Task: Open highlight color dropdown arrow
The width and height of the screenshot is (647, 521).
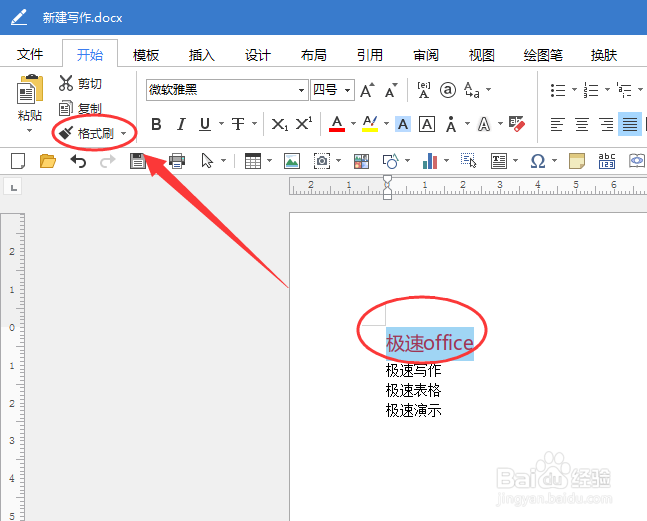Action: click(x=387, y=123)
